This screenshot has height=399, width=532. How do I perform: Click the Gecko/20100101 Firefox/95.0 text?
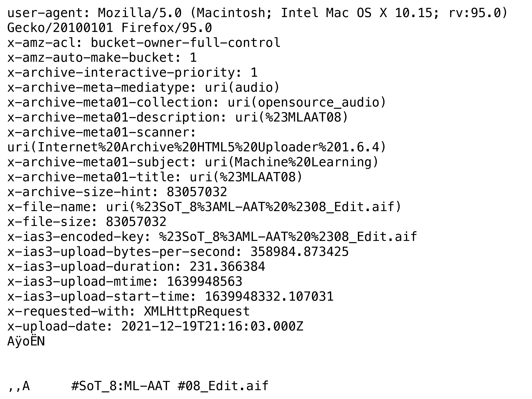point(109,28)
